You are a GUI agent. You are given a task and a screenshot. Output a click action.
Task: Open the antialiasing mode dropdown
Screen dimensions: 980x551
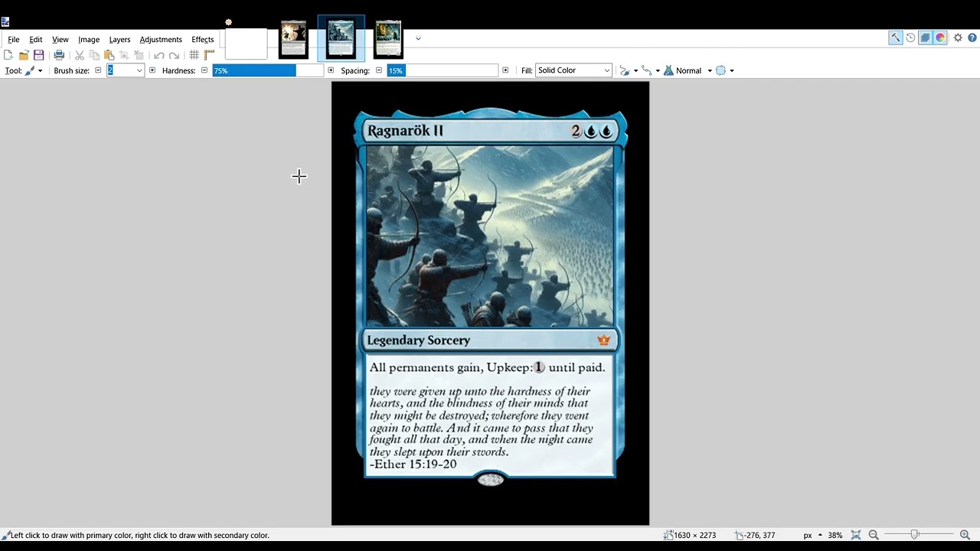coord(628,70)
